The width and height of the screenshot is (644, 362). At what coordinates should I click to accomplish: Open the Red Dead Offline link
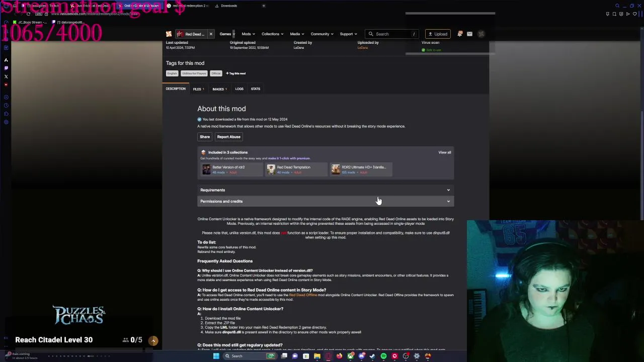coord(303,295)
